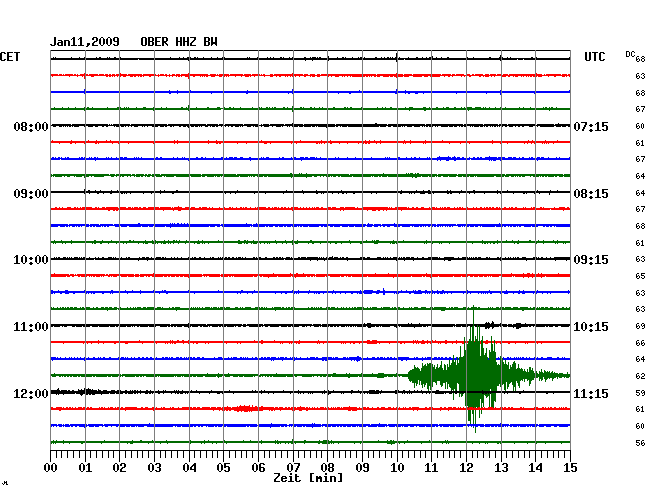The width and height of the screenshot is (650, 494).
Task: Click the DC value 59 beside 11:15
Action: (640, 393)
